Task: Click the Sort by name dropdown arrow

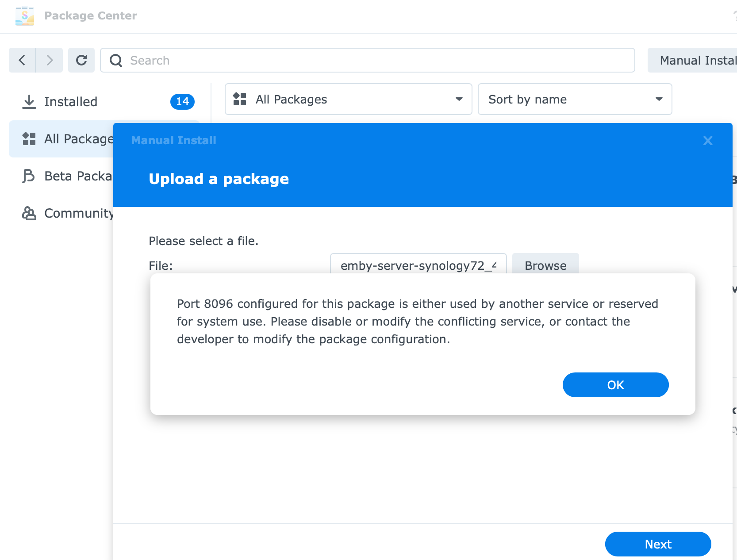Action: pos(659,100)
